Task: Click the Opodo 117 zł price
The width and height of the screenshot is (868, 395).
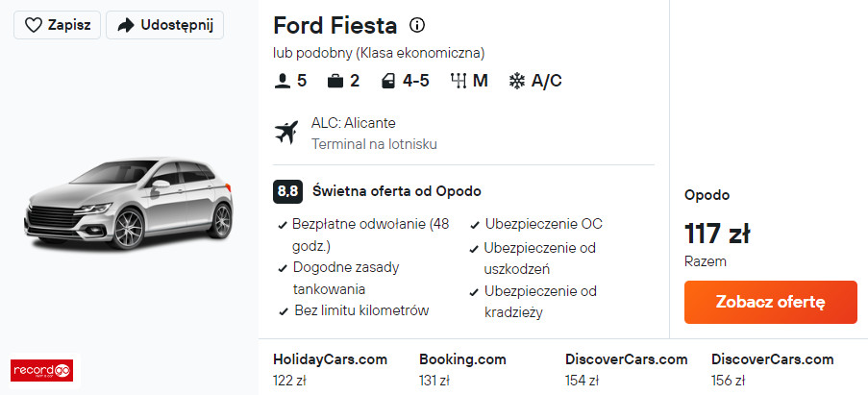Action: coord(717,234)
